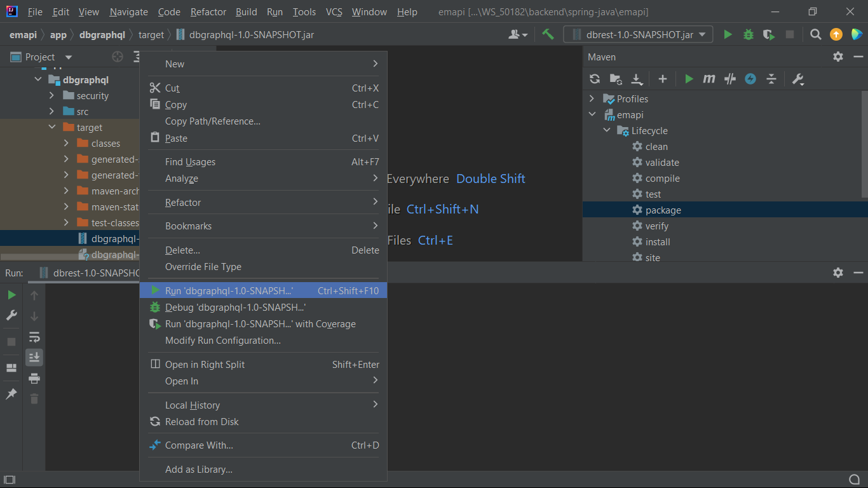Image resolution: width=868 pixels, height=488 pixels.
Task: Click Run with Coverage shield icon in the toolbar
Action: pyautogui.click(x=769, y=34)
